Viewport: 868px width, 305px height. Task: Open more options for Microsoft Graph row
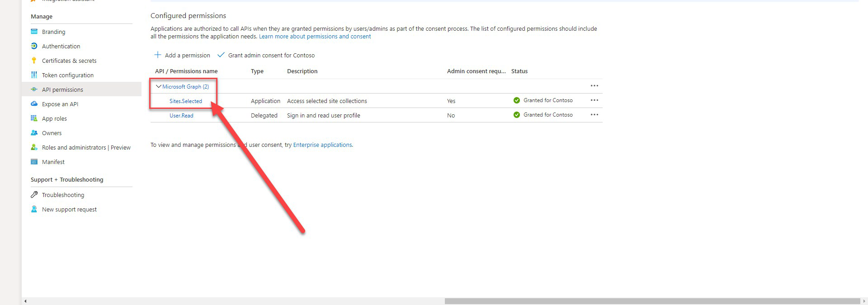[594, 86]
